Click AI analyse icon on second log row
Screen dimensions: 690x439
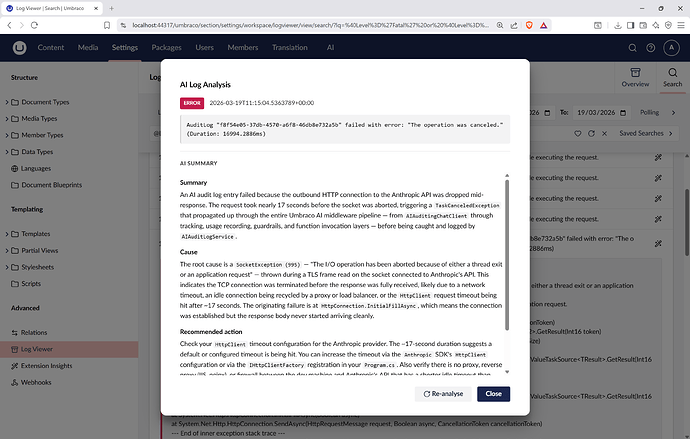(658, 178)
